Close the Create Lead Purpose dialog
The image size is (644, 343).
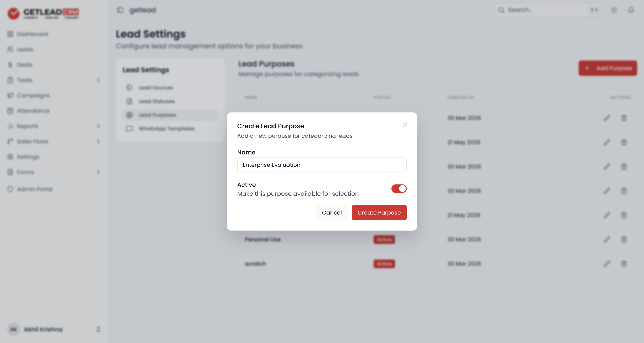(x=405, y=125)
